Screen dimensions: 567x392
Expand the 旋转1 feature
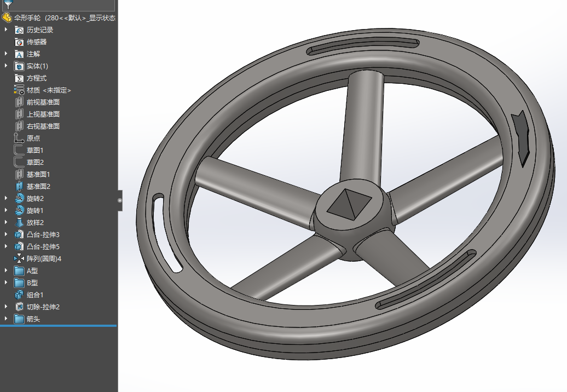6,210
